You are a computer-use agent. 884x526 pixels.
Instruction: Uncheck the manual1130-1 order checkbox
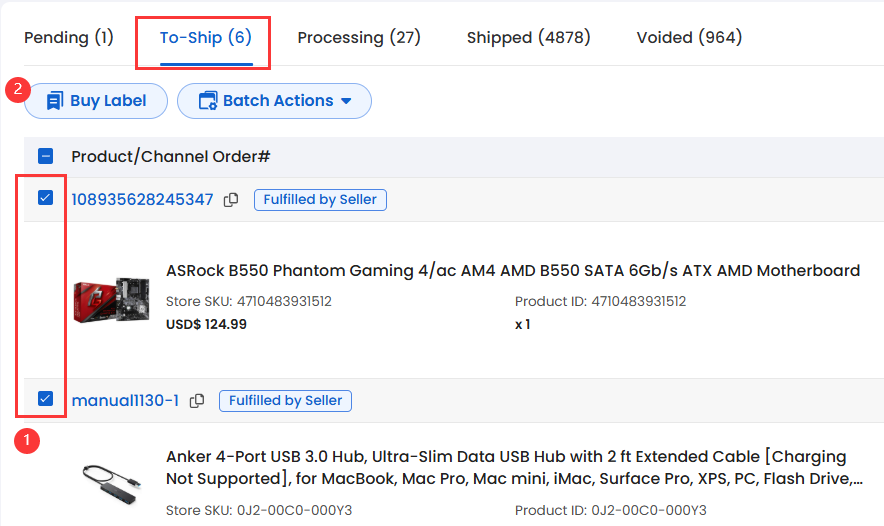tap(45, 399)
